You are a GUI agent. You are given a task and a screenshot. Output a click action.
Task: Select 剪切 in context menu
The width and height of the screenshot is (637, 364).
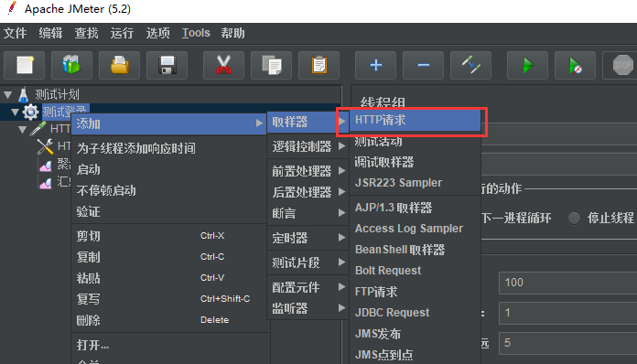[168, 236]
